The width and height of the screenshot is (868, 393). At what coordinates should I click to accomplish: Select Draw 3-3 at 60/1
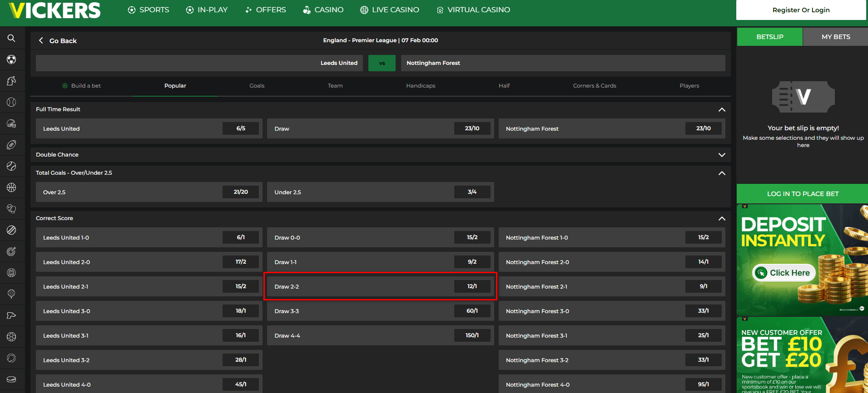(381, 311)
